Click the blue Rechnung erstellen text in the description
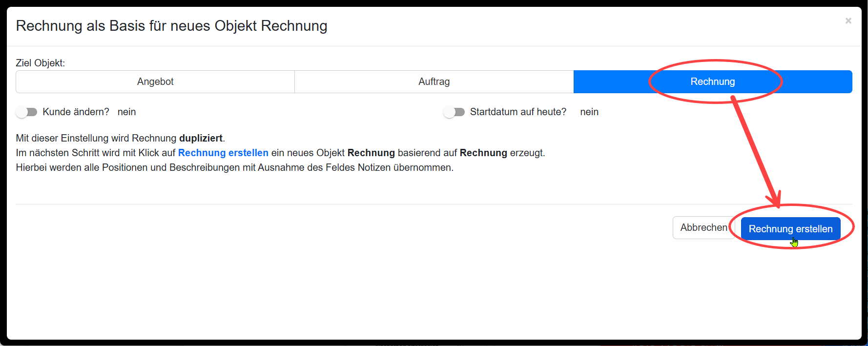Screen dimensions: 868x346 pyautogui.click(x=223, y=153)
